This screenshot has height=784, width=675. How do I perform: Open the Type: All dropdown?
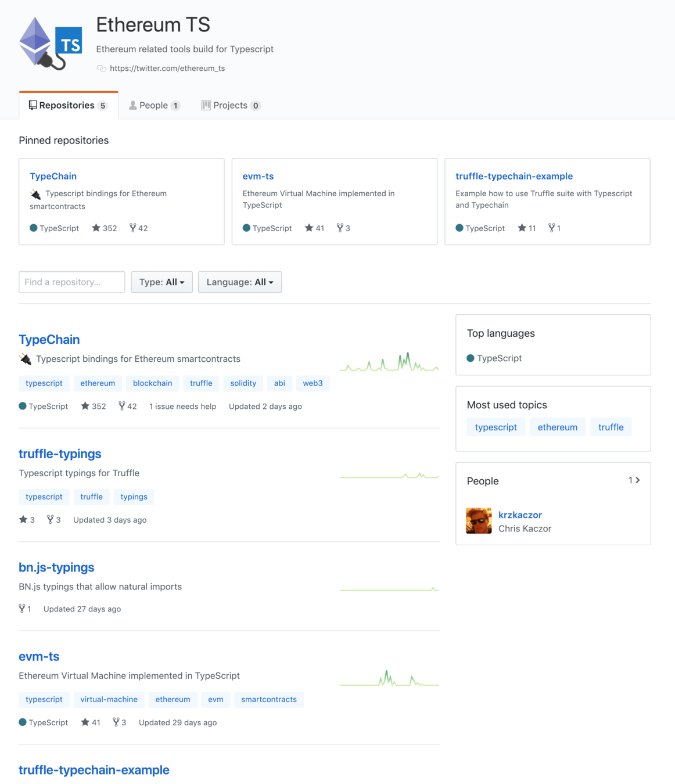[x=162, y=282]
